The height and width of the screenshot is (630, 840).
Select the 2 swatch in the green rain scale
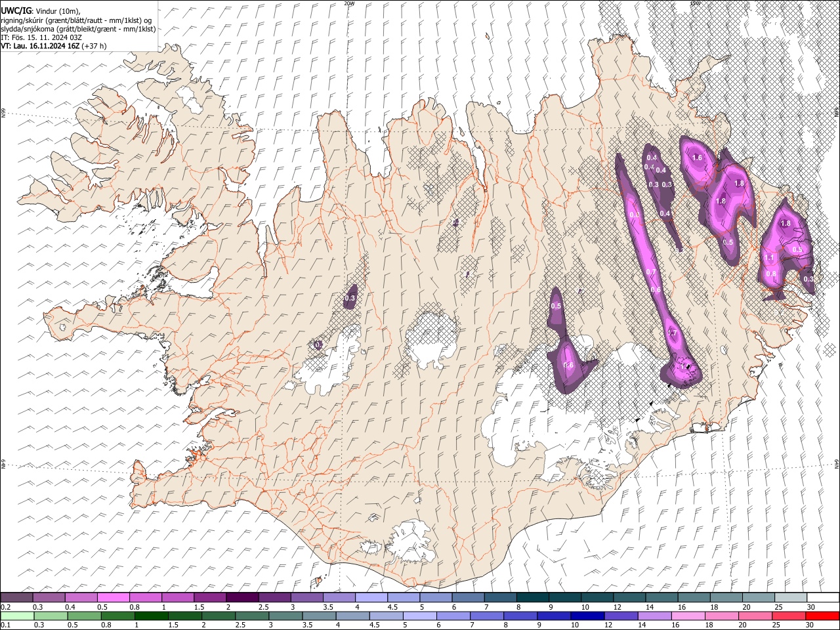coord(219,616)
